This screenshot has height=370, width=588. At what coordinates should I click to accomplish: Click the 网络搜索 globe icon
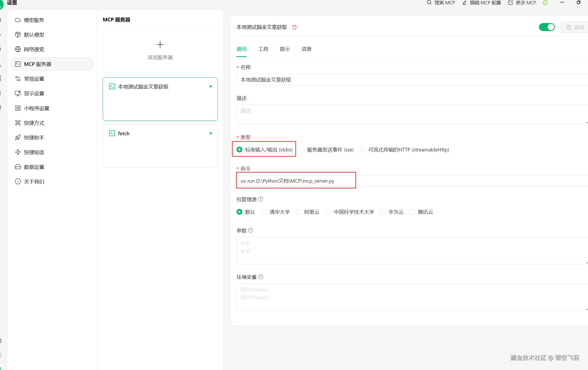coord(18,49)
